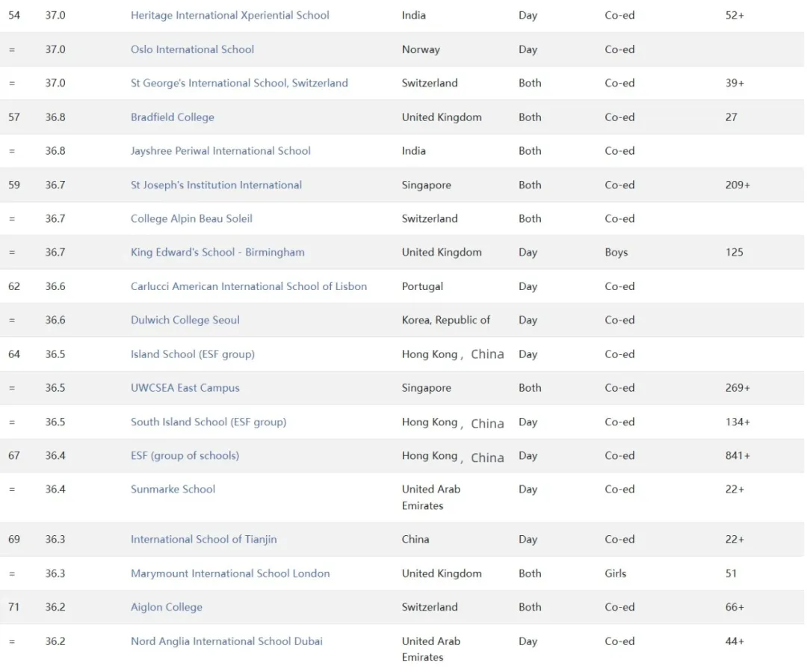Open South Island School (ESF group)

208,422
